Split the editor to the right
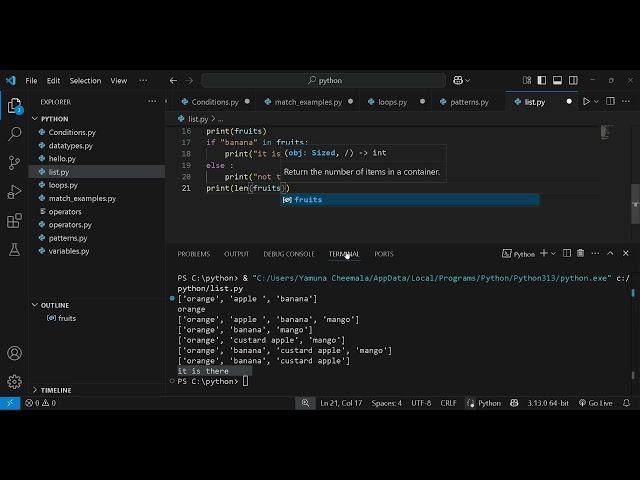The width and height of the screenshot is (640, 480). pyautogui.click(x=610, y=101)
